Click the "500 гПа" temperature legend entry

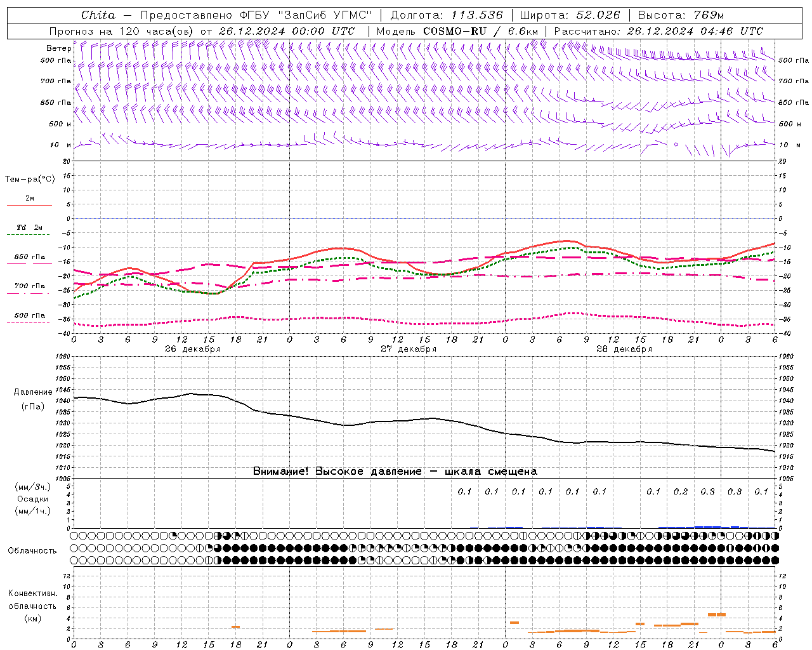30,315
